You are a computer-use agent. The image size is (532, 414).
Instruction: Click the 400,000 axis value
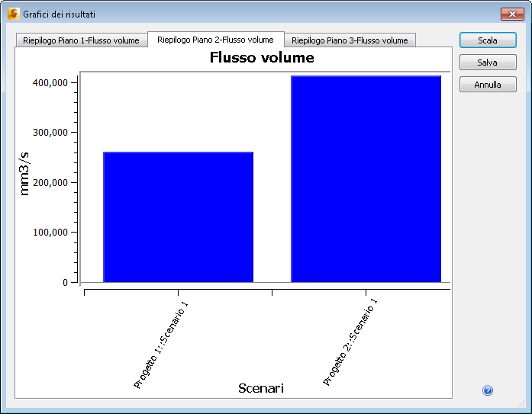(50, 82)
